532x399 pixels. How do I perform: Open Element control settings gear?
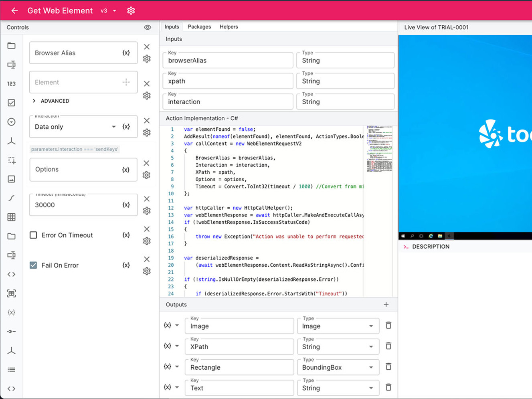(x=147, y=95)
